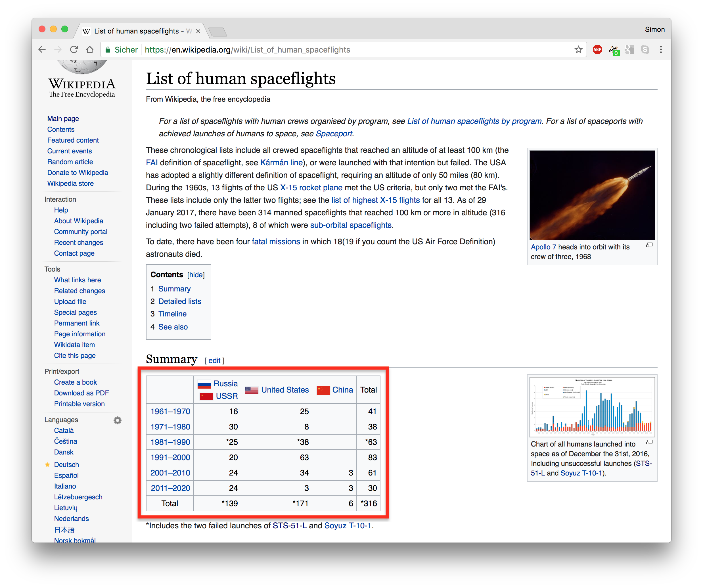Viewport: 703px width, 588px height.
Task: Open language settings gear icon
Action: pos(117,420)
